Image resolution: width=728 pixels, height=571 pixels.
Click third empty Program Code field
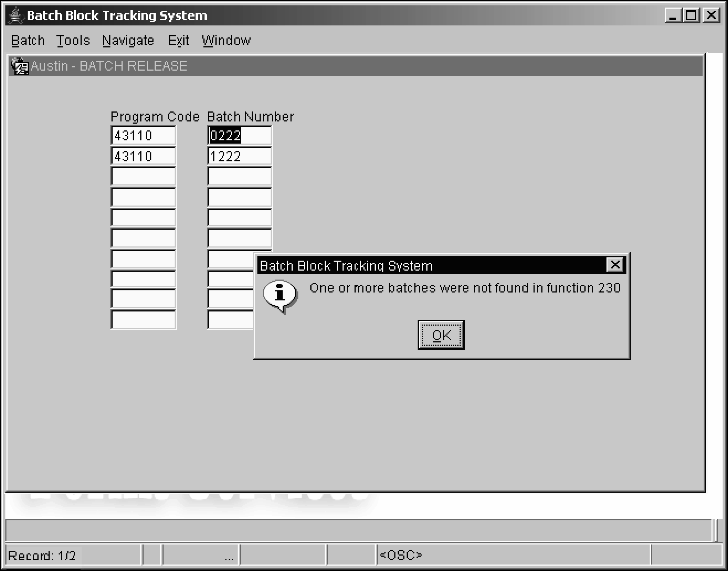(x=143, y=176)
